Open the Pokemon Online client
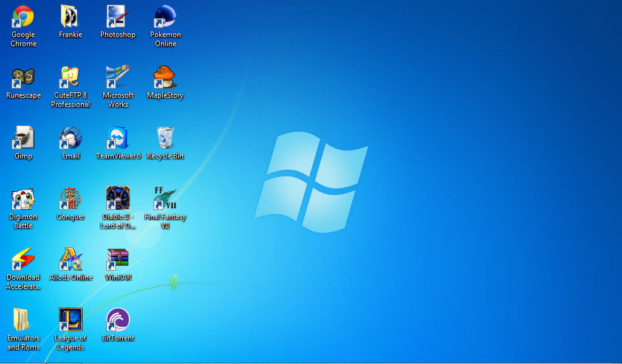 click(165, 15)
